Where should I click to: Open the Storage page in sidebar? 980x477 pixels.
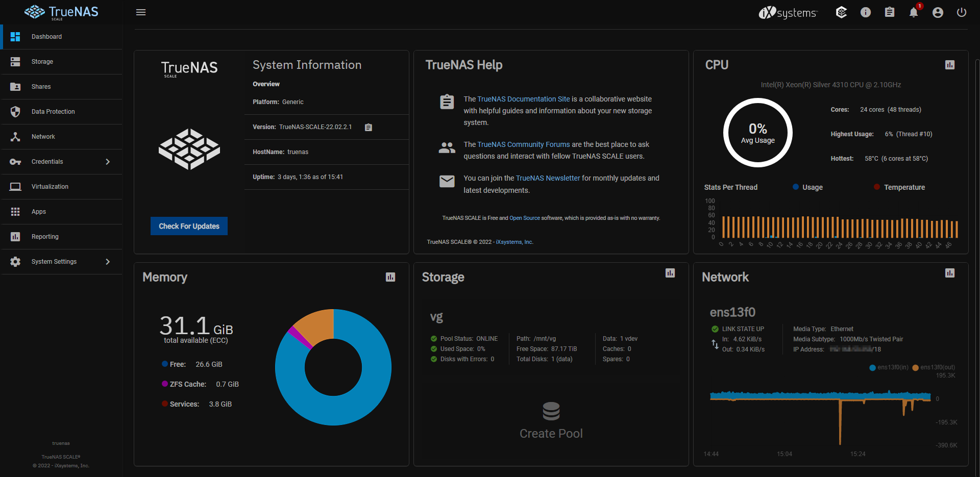(42, 62)
